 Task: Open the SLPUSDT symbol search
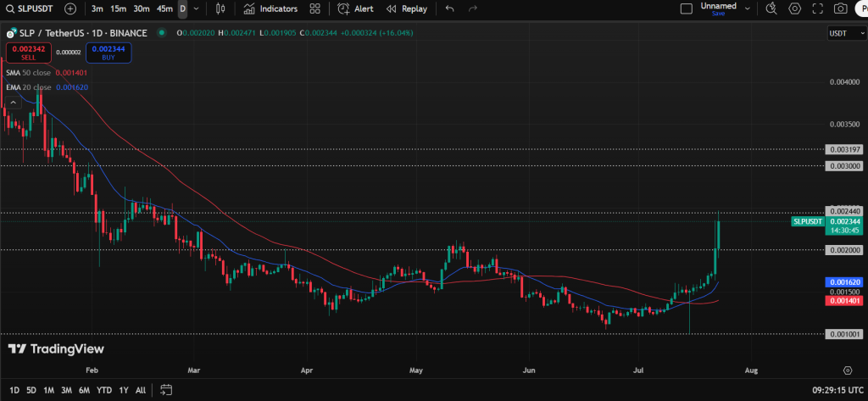point(31,8)
